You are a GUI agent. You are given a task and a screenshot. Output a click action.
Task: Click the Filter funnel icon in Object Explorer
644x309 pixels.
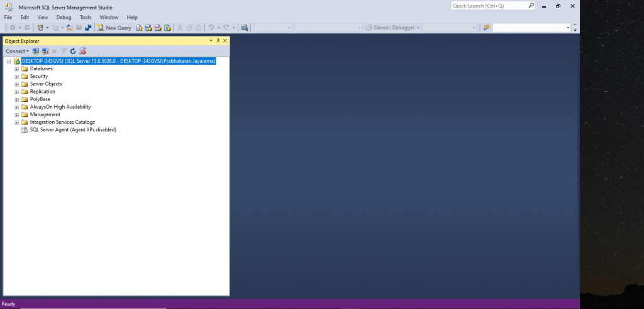64,51
